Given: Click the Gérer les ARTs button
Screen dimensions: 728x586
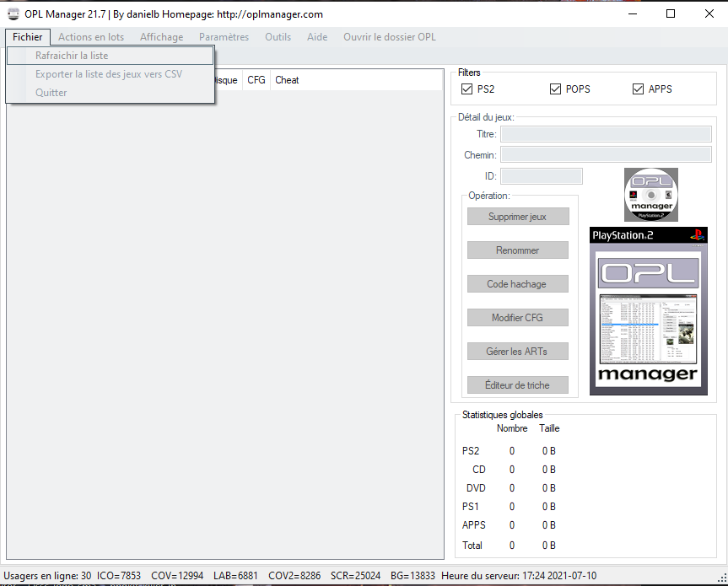Looking at the screenshot, I should 518,352.
